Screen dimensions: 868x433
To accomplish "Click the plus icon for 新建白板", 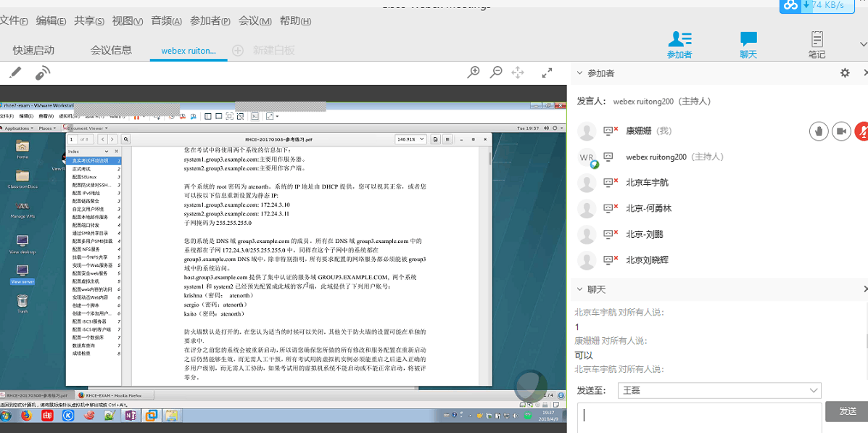I will pos(237,50).
